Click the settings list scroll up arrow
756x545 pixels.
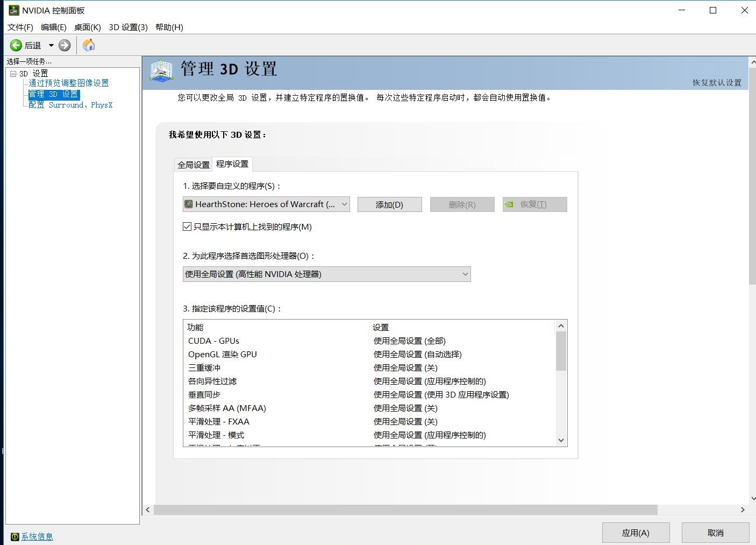click(x=561, y=326)
